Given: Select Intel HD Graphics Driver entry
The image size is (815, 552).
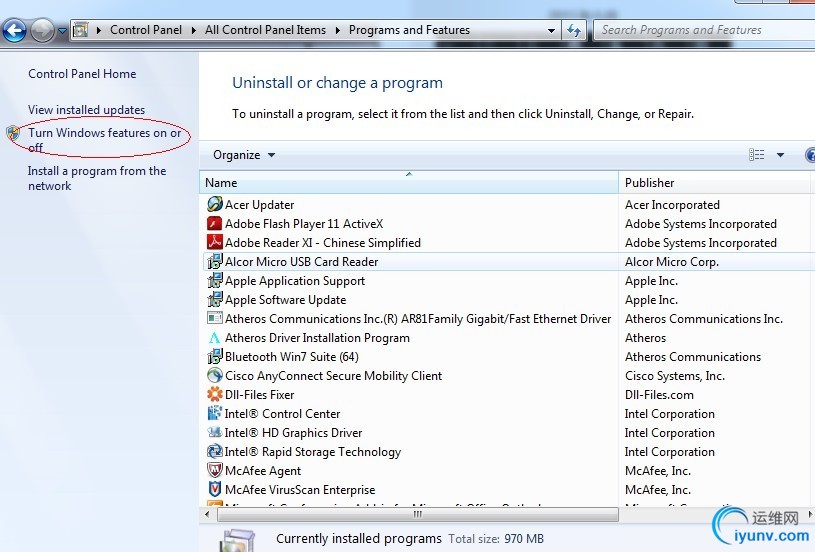Looking at the screenshot, I should point(293,433).
